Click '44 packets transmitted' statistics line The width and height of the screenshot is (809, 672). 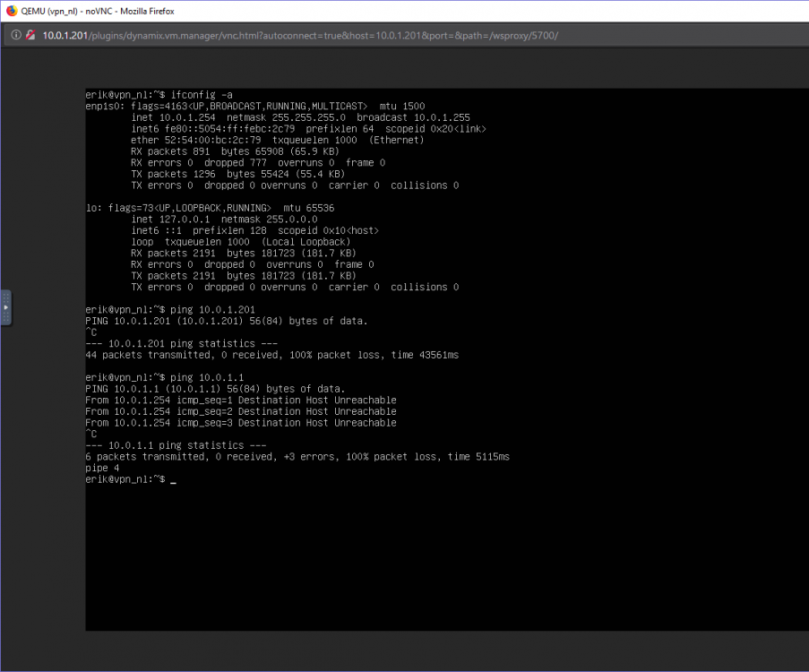[271, 355]
